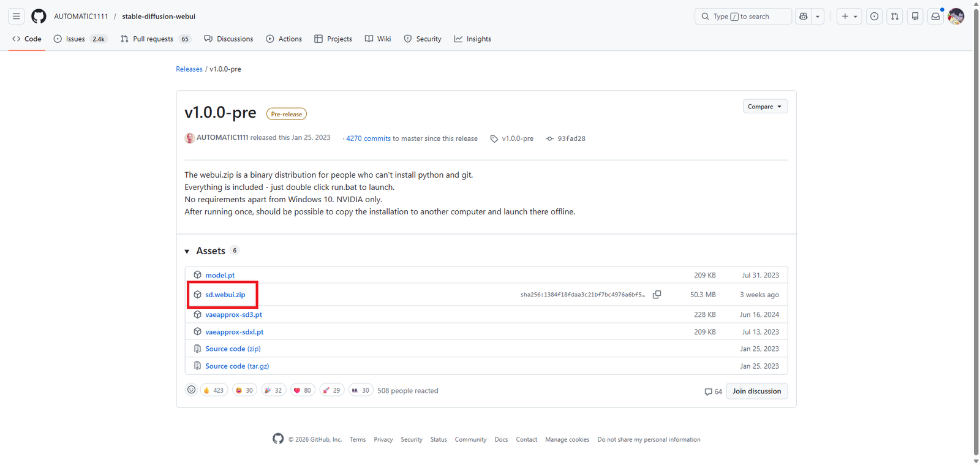The width and height of the screenshot is (980, 465).
Task: Open the Community footer link
Action: click(470, 439)
